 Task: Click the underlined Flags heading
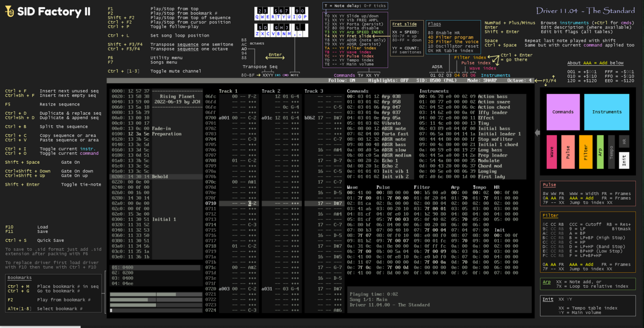pos(434,24)
